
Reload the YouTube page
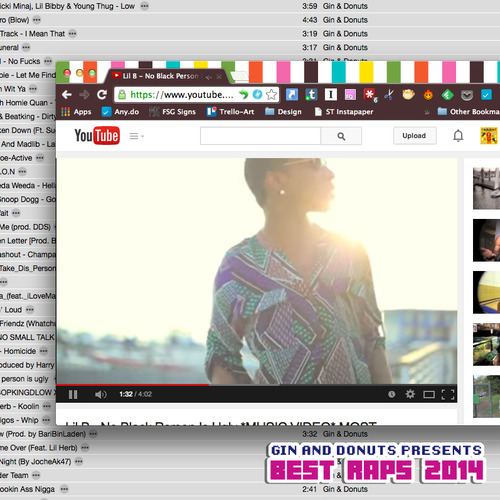pyautogui.click(x=102, y=95)
